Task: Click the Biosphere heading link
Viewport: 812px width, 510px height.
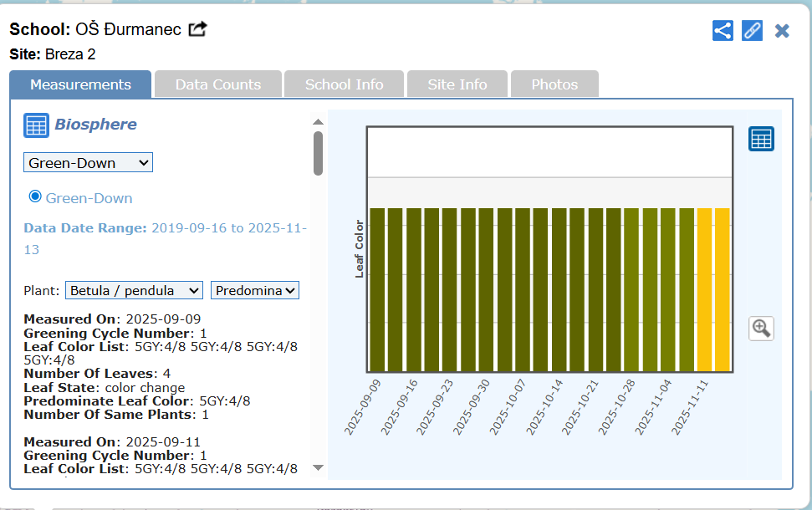Action: [95, 125]
